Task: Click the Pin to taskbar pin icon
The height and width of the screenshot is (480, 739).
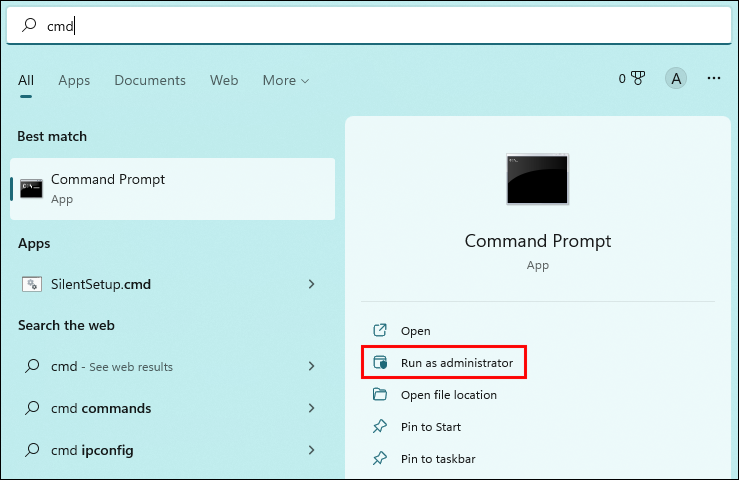Action: click(x=380, y=459)
